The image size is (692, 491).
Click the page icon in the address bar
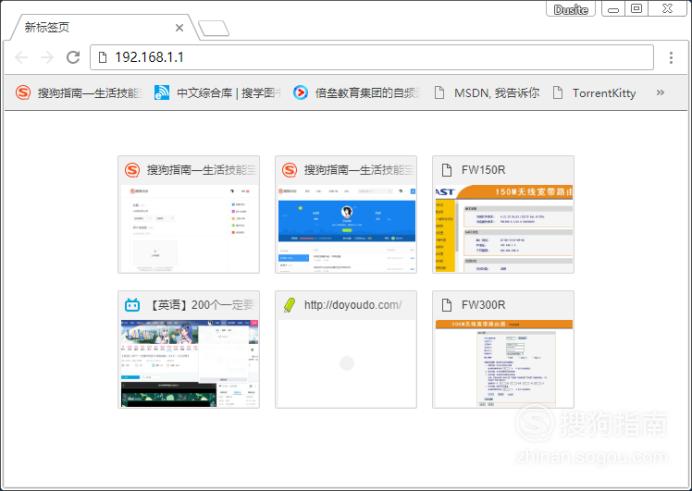[102, 57]
